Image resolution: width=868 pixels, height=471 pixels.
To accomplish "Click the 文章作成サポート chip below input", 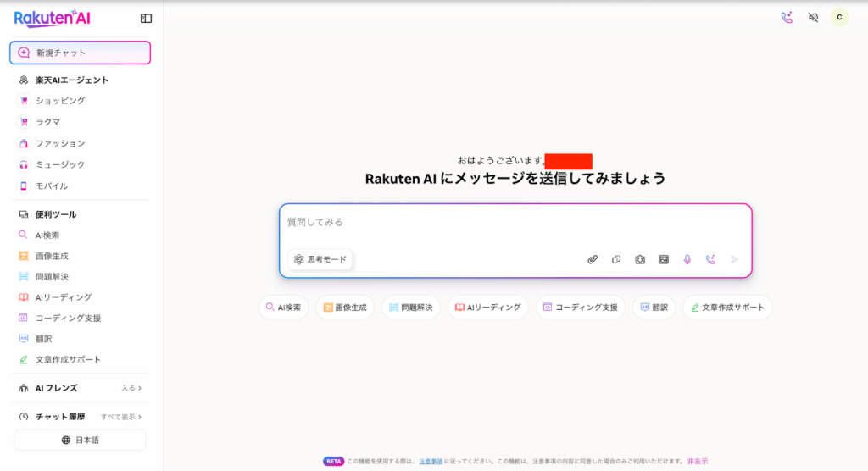I will coord(727,308).
